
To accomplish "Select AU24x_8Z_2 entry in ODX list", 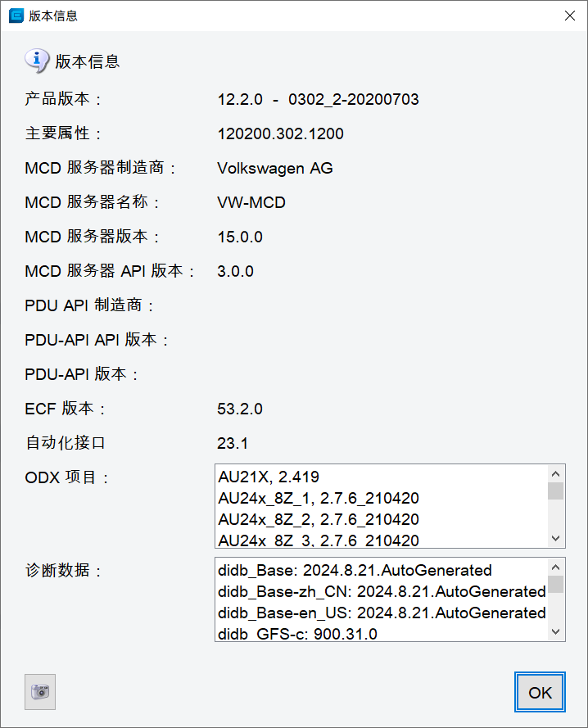I will tap(319, 519).
